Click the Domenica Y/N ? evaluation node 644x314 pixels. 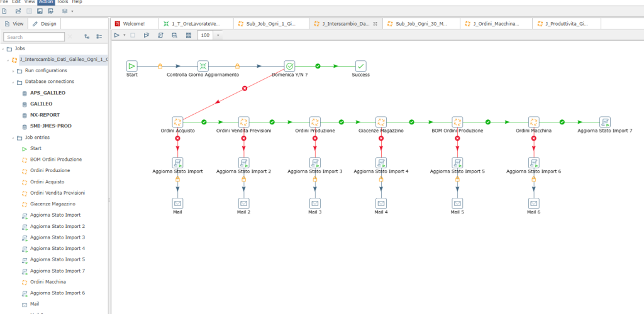click(289, 66)
